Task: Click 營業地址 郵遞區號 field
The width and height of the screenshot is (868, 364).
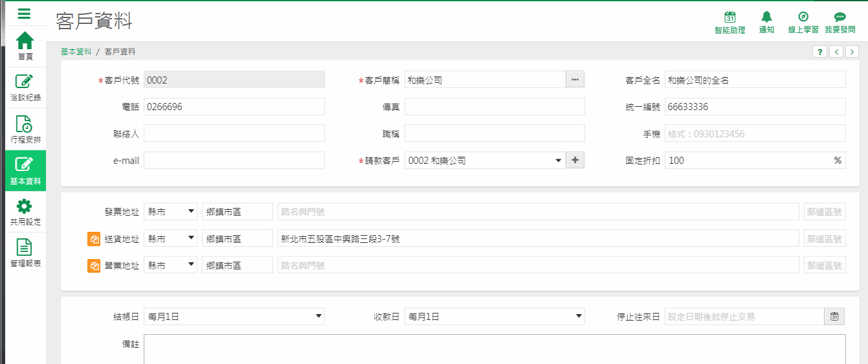Action: pyautogui.click(x=825, y=265)
